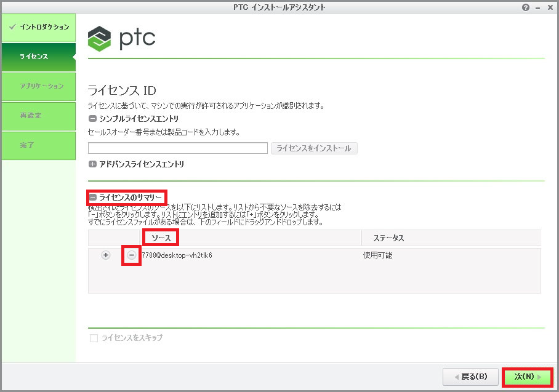Open イントロダクション step in sidebar

pos(39,28)
